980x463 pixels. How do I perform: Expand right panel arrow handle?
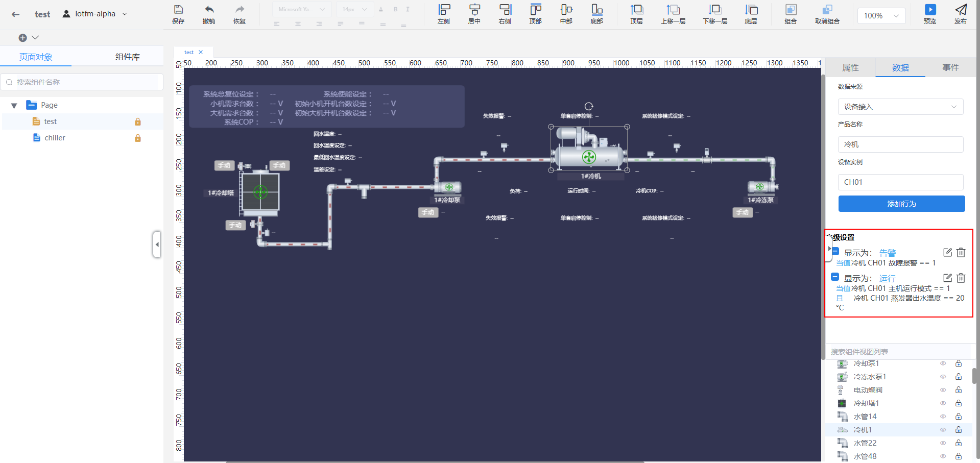[x=829, y=249]
